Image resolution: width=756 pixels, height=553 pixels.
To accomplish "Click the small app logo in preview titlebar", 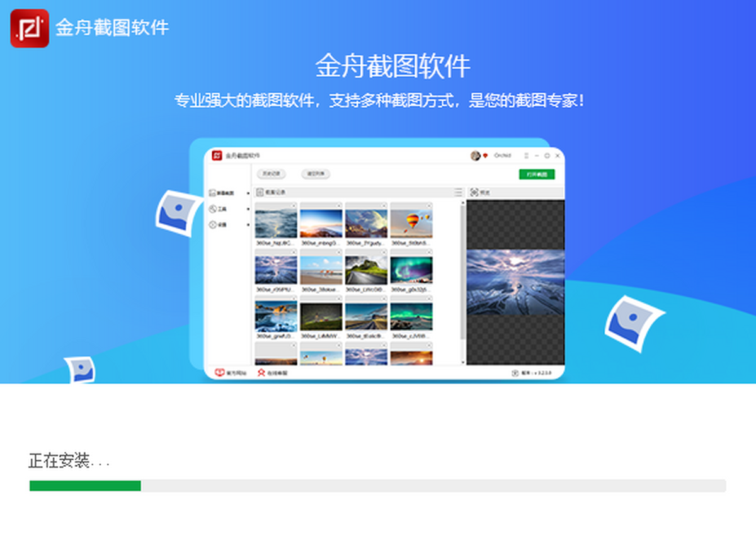I will (x=217, y=156).
